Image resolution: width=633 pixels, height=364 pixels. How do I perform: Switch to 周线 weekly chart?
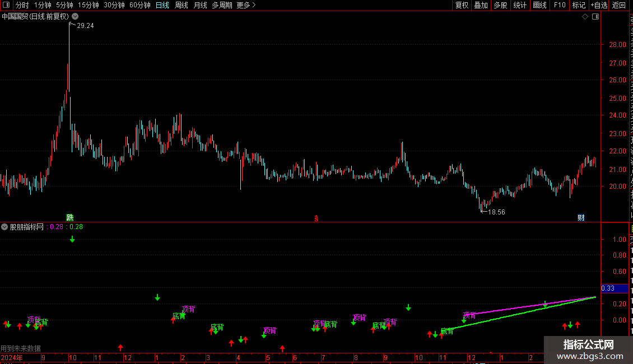click(181, 5)
